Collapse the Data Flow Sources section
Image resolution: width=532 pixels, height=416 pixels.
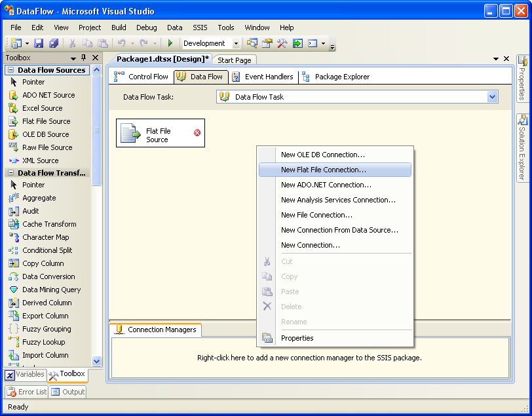pos(11,70)
